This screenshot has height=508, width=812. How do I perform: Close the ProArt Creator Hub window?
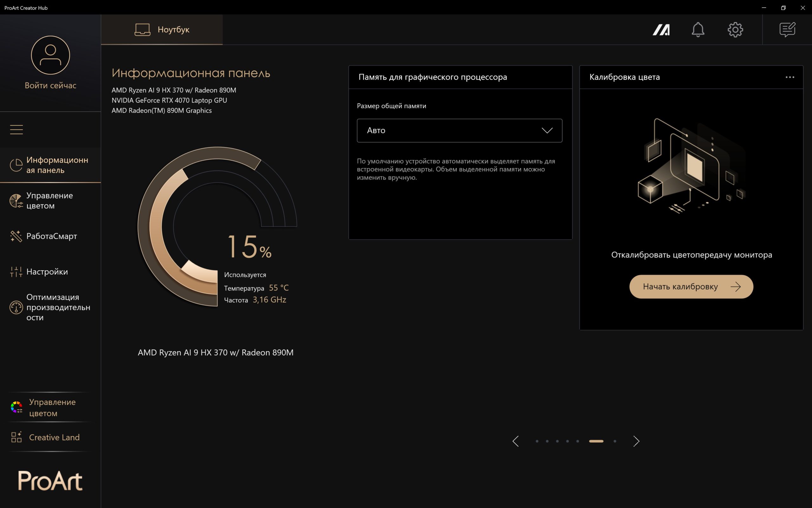(802, 7)
